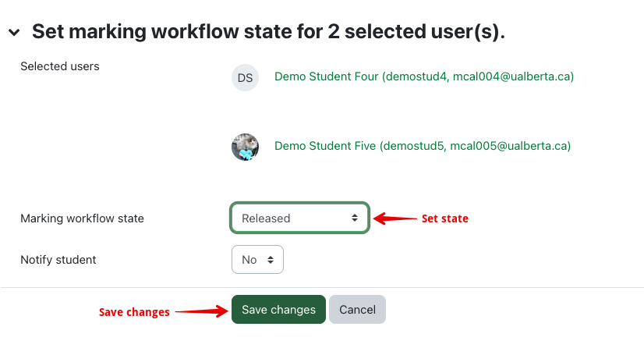Open Demo Student Five's profile link
The width and height of the screenshot is (644, 355).
pos(423,146)
